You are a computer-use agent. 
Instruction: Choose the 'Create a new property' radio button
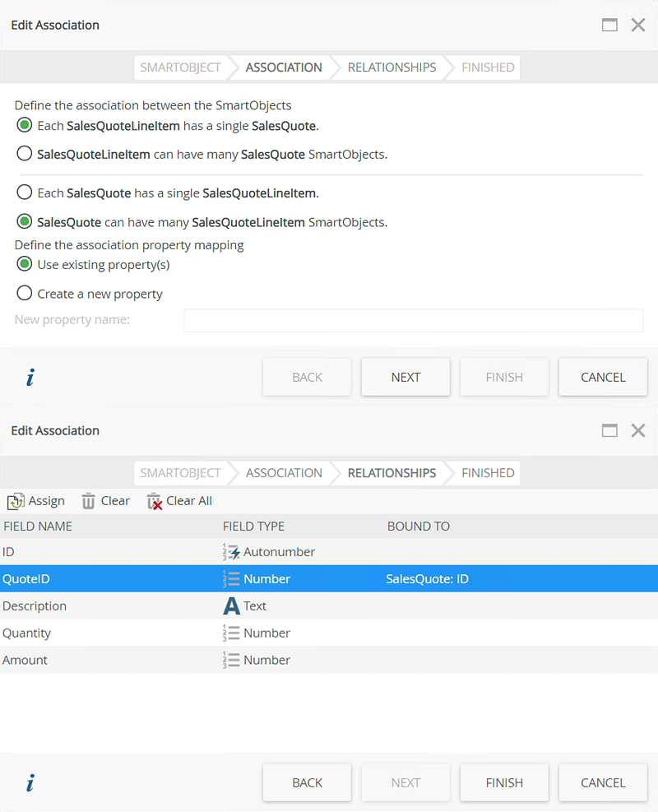(25, 294)
